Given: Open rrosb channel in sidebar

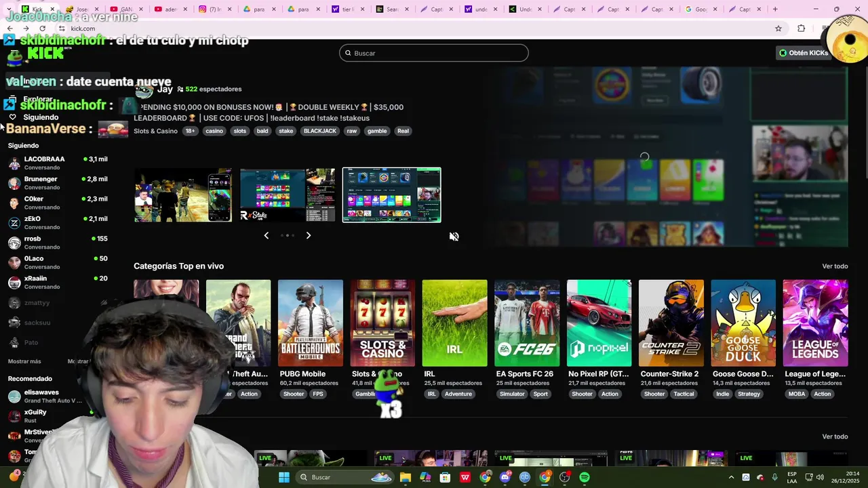Looking at the screenshot, I should pos(58,242).
